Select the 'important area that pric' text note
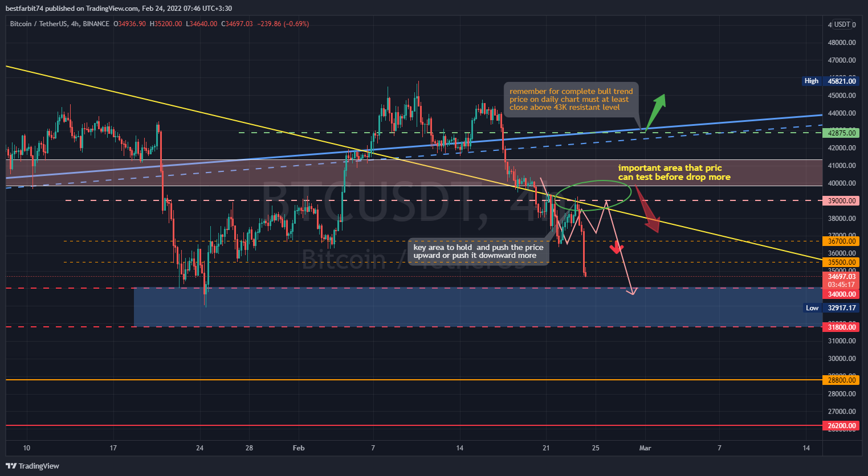The image size is (868, 476). tap(674, 173)
